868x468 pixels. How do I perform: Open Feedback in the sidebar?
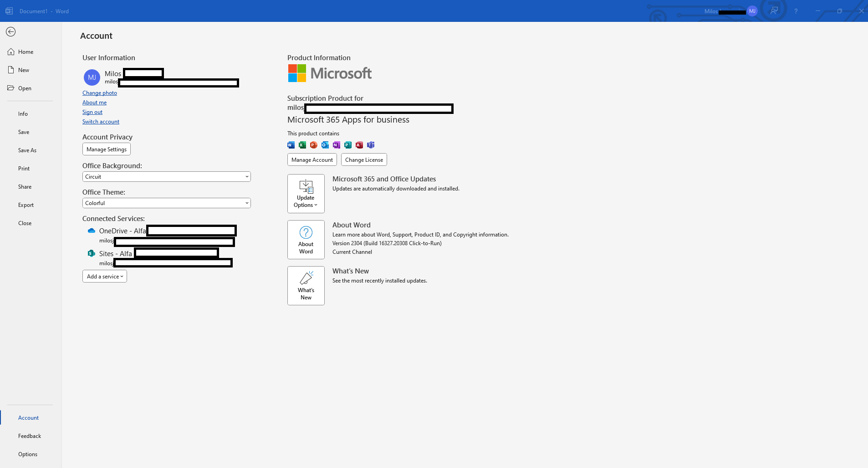pyautogui.click(x=30, y=436)
